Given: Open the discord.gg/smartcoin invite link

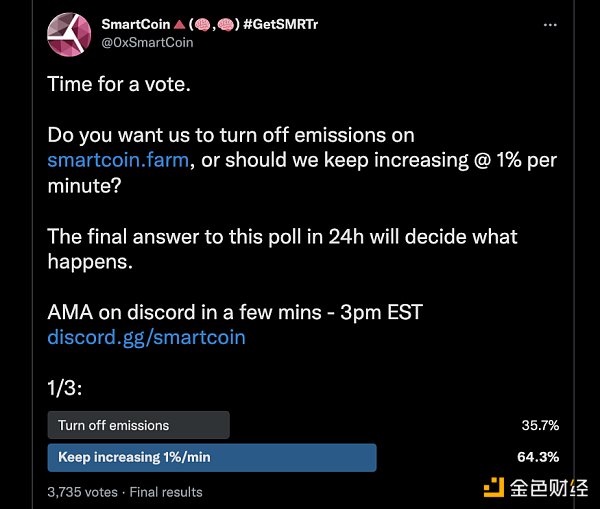Looking at the screenshot, I should pos(146,337).
